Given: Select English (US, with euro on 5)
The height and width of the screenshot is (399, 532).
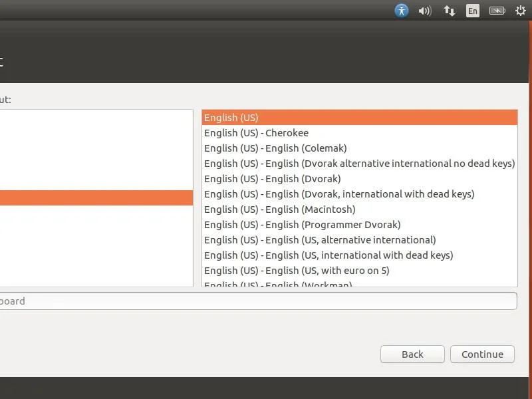Looking at the screenshot, I should [x=360, y=270].
